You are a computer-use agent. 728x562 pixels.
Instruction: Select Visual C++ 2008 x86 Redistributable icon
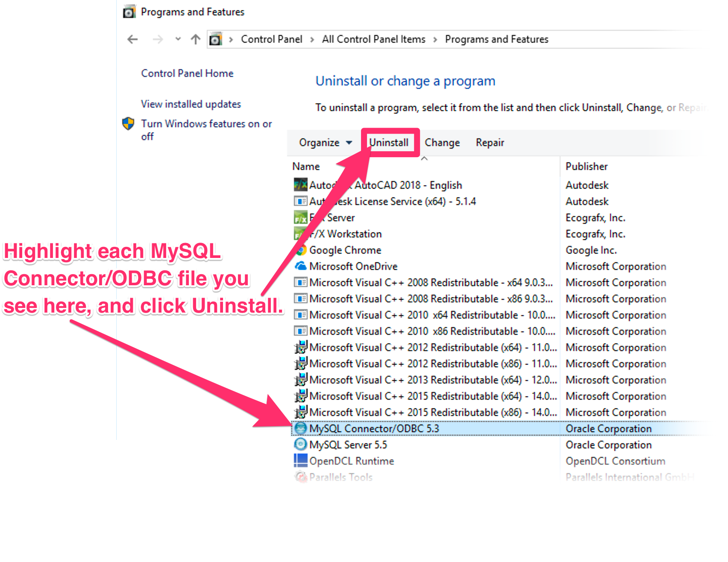tap(301, 299)
